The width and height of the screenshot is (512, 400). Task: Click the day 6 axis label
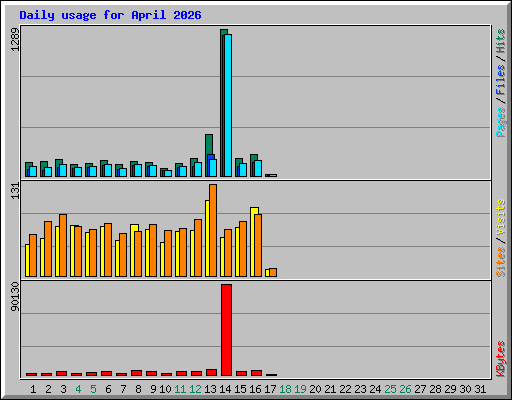pos(108,389)
